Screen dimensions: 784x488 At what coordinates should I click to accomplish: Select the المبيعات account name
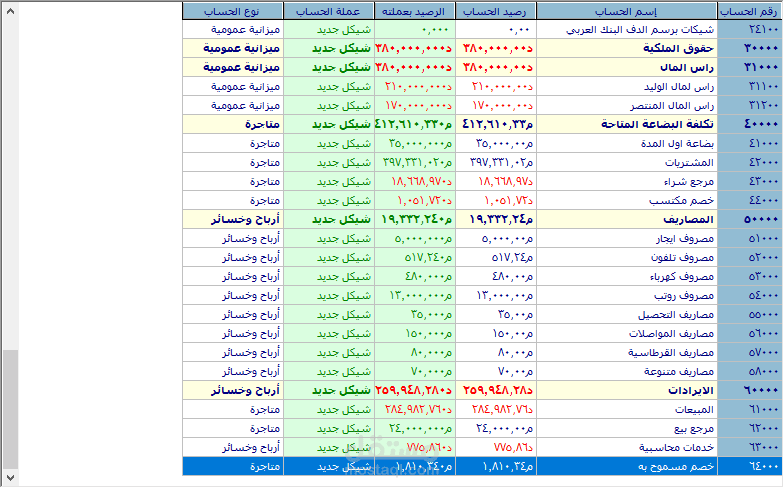626,410
